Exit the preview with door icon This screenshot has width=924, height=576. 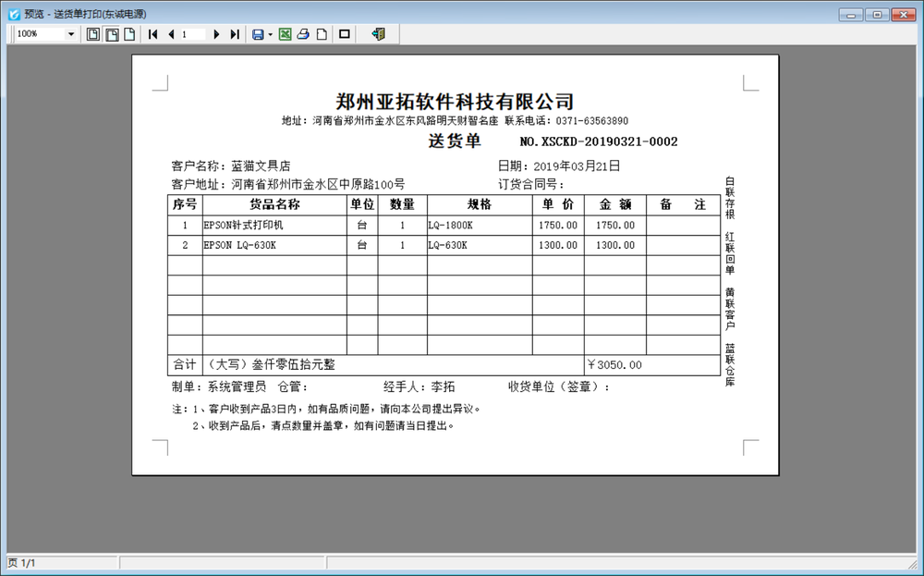point(378,34)
